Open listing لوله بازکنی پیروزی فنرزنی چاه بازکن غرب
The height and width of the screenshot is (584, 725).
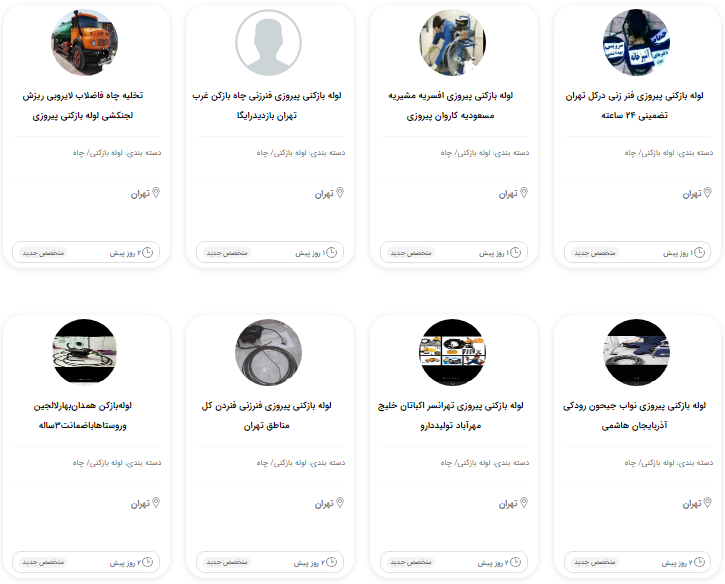click(267, 105)
